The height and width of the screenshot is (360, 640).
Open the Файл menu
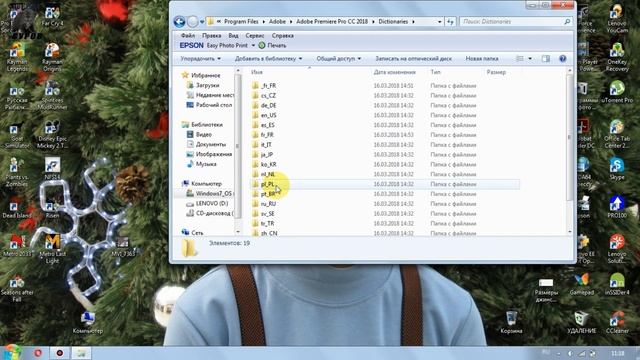click(188, 36)
